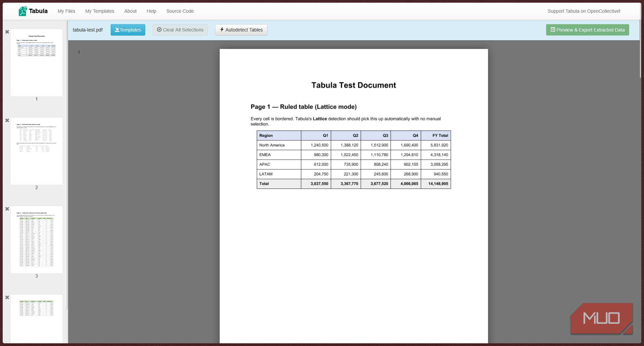Click the tabula-test.pdf file name
The height and width of the screenshot is (346, 644).
pyautogui.click(x=88, y=30)
